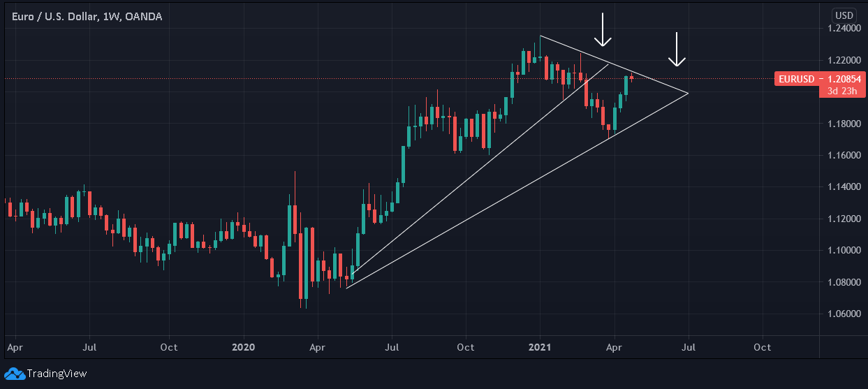The image size is (868, 389).
Task: Select the triangle apex point near July
Action: (689, 93)
